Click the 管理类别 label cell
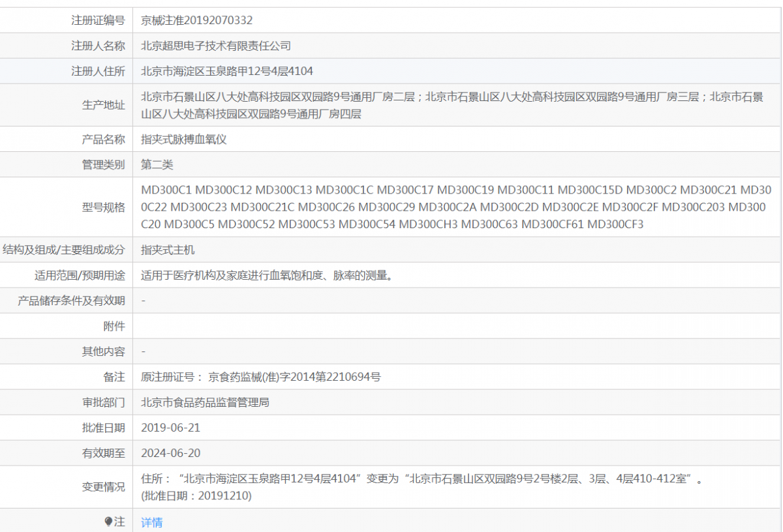Image resolution: width=783 pixels, height=532 pixels. pyautogui.click(x=66, y=165)
